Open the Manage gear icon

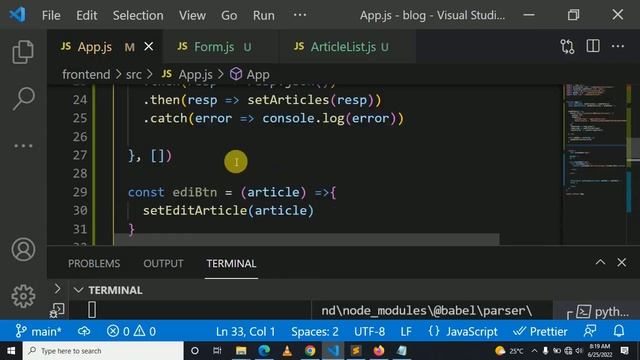click(23, 296)
